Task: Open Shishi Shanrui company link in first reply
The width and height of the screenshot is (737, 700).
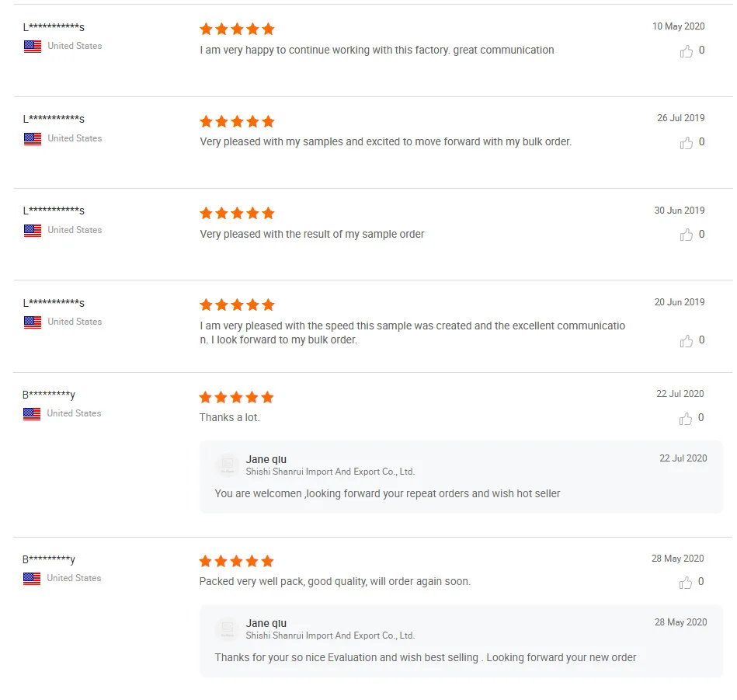Action: [x=330, y=472]
